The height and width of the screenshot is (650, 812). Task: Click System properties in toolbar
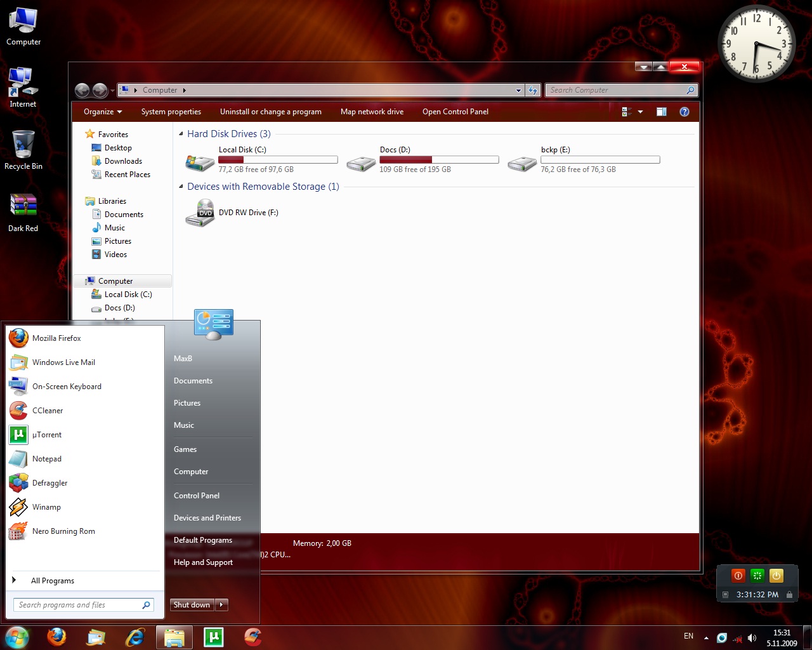click(171, 112)
